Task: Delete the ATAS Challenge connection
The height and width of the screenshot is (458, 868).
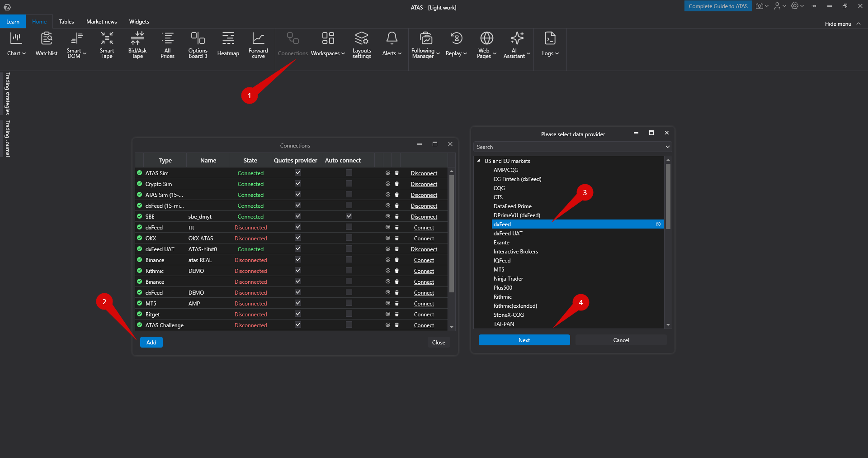Action: click(396, 325)
